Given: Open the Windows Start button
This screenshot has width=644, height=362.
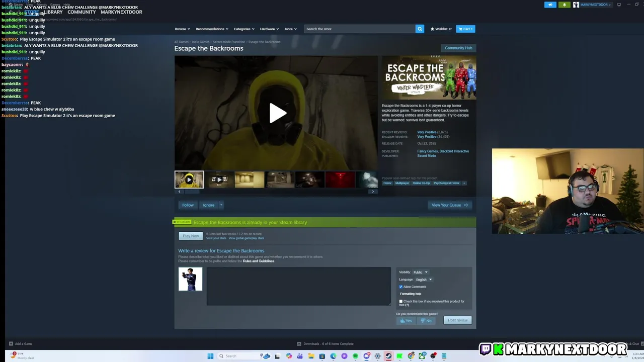Looking at the screenshot, I should click(210, 356).
